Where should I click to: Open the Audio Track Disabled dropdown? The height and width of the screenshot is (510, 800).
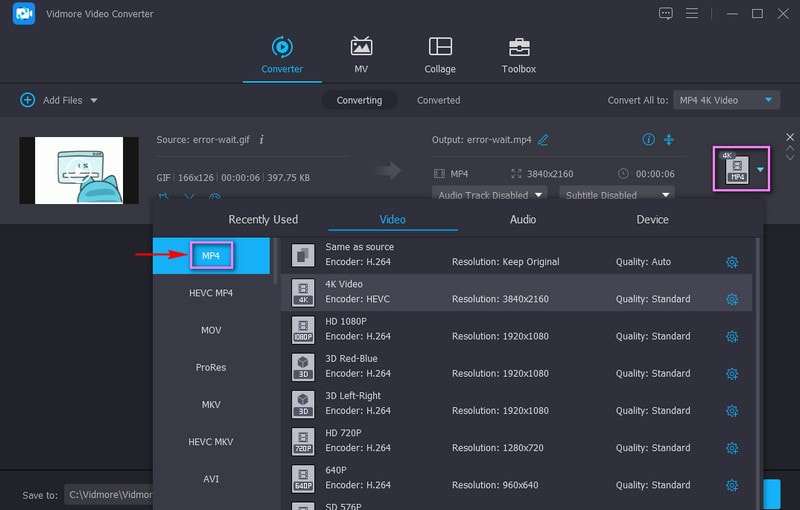coord(490,195)
